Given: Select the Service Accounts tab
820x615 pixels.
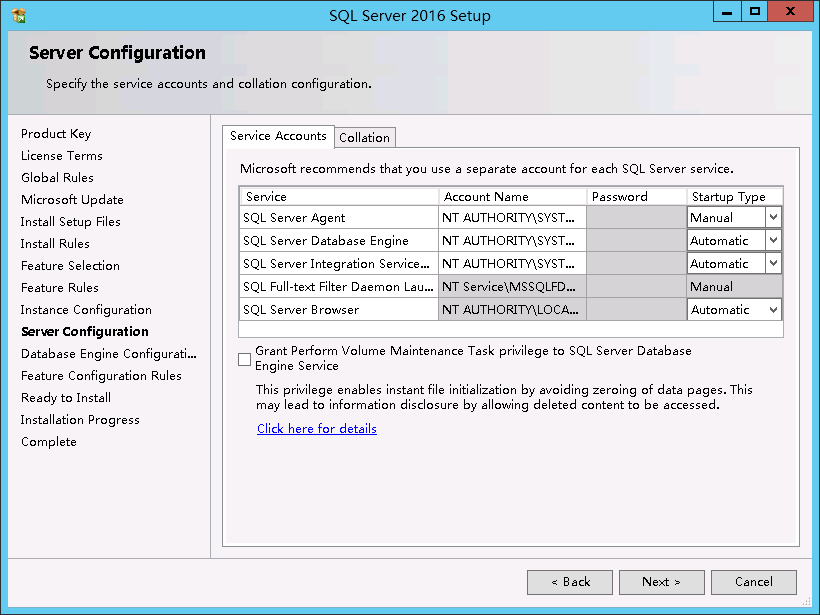Looking at the screenshot, I should [x=278, y=136].
